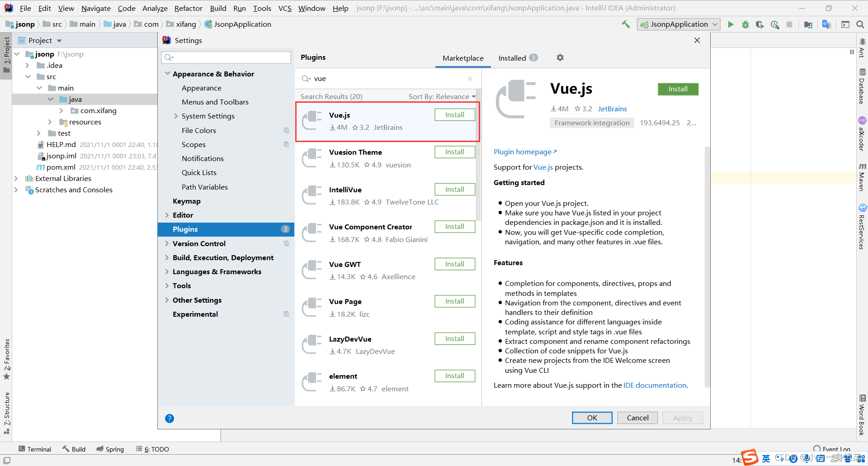Click the Stop process square icon

click(x=789, y=24)
